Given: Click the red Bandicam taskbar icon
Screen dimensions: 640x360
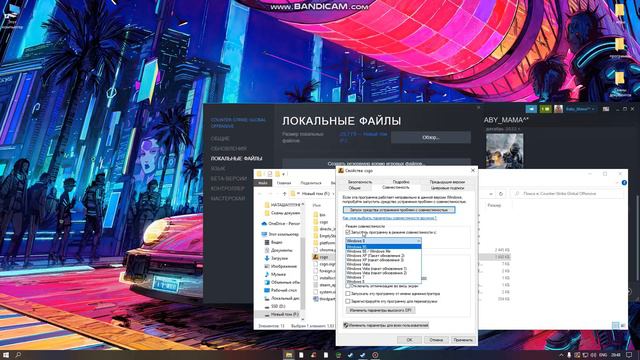Looking at the screenshot, I should click(x=375, y=355).
